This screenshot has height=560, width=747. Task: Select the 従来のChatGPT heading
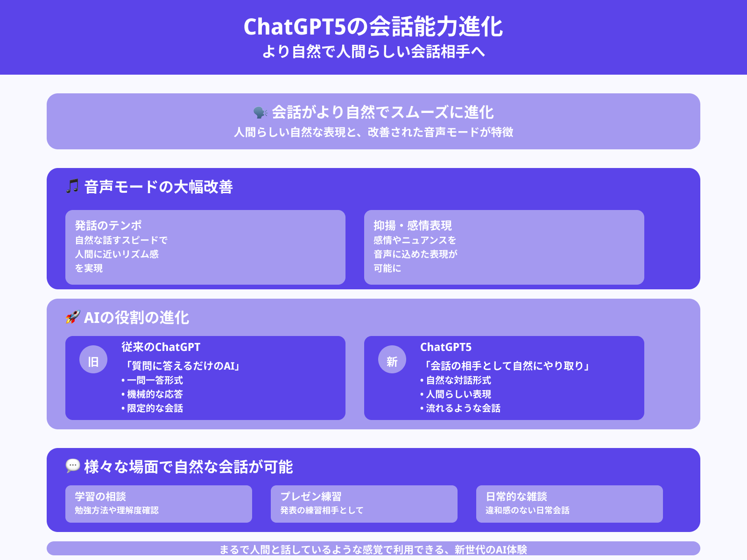coord(161,347)
